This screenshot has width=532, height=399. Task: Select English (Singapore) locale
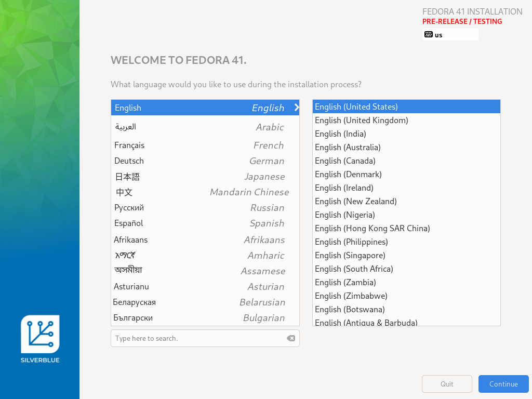tap(406, 256)
